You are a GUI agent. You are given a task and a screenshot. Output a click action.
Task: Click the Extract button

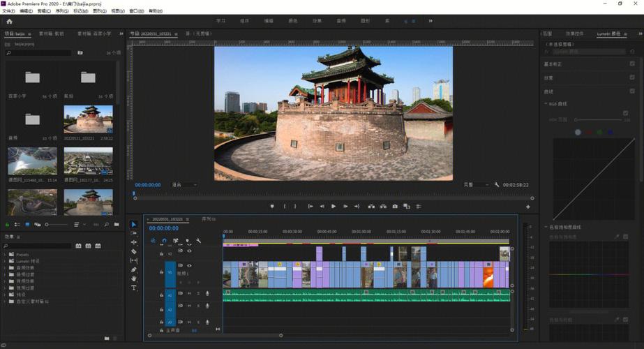click(383, 207)
